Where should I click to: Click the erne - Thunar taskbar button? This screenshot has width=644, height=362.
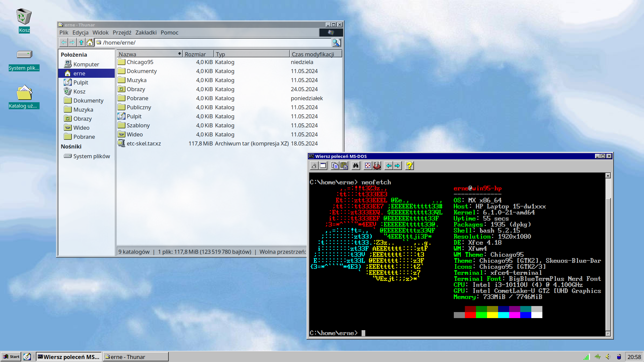click(x=136, y=357)
